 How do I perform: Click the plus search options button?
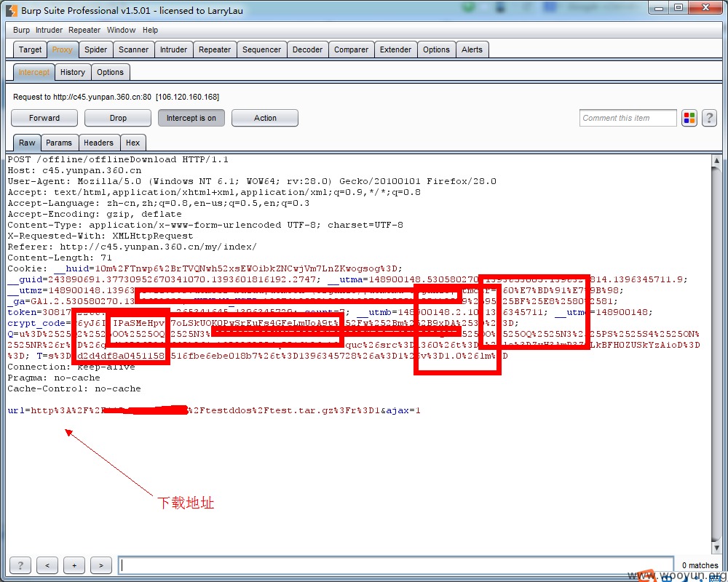coord(74,565)
